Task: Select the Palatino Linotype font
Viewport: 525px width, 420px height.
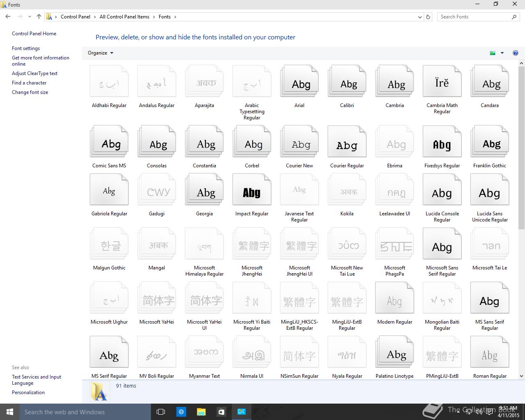Action: pos(395,352)
